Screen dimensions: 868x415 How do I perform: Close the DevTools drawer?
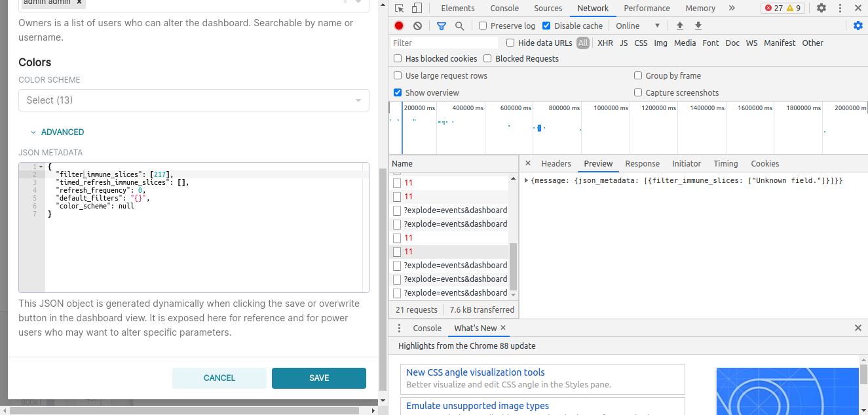[x=858, y=328]
